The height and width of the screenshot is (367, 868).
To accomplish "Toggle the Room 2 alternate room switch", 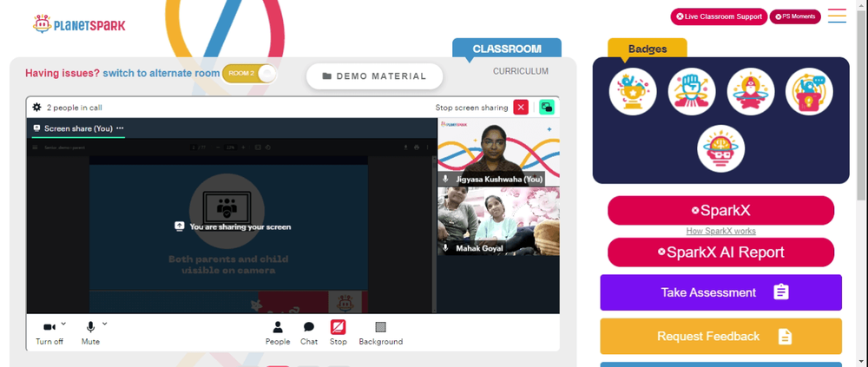I will pyautogui.click(x=249, y=74).
